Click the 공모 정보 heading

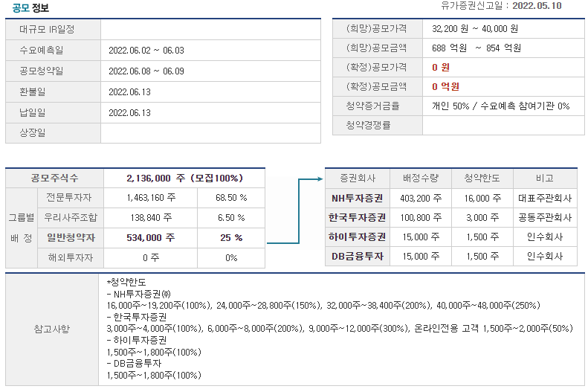30,8
